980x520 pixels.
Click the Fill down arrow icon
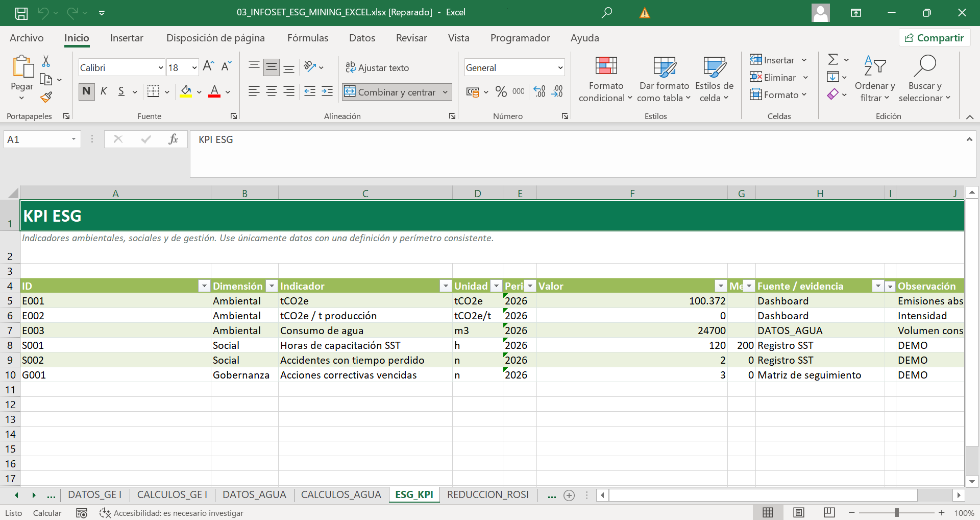[833, 77]
